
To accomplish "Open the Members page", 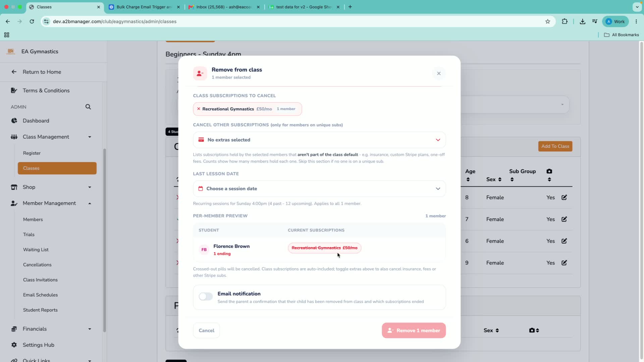I will (x=33, y=220).
